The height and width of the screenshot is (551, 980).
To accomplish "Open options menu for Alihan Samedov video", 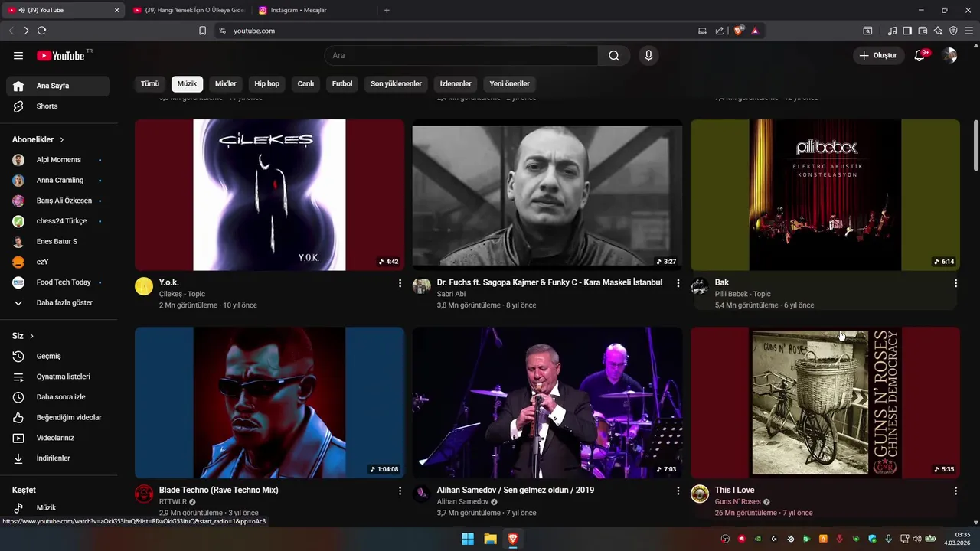I will tap(678, 491).
